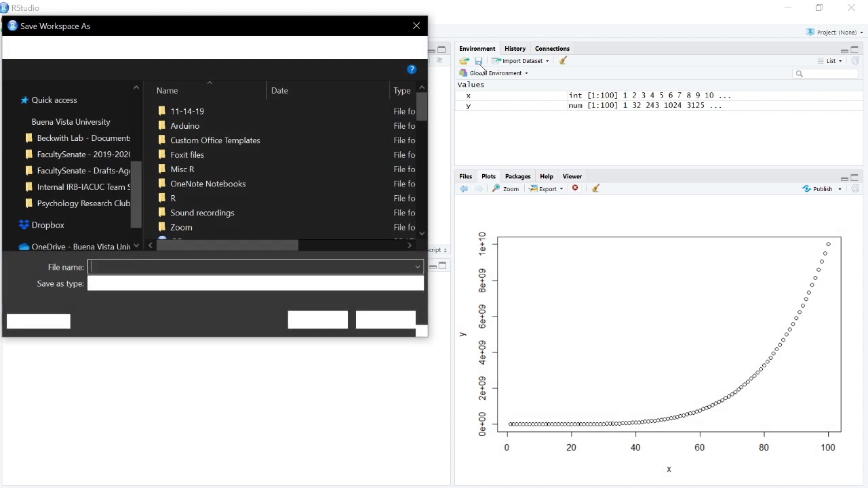Go to next plot with forward arrow

point(479,189)
